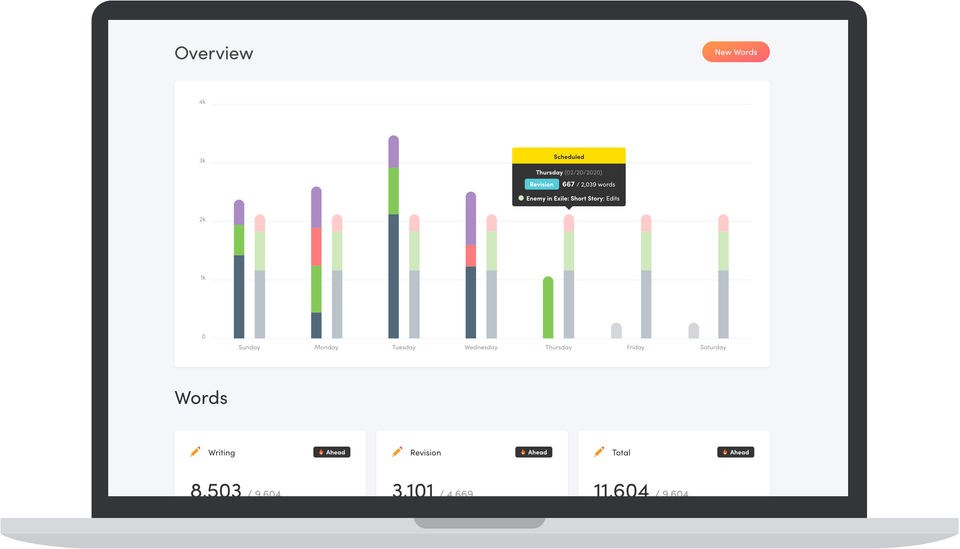This screenshot has width=960, height=549.
Task: Click the Writing card label
Action: [x=221, y=453]
